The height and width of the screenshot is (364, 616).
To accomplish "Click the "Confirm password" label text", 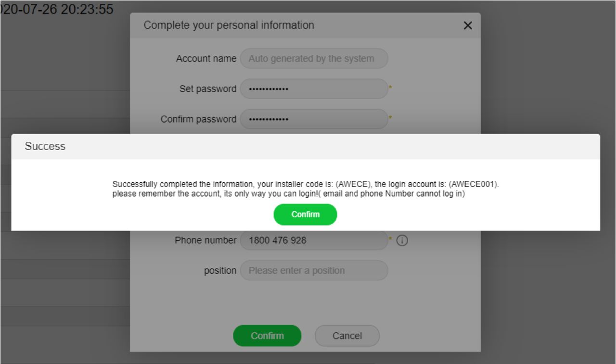I will pyautogui.click(x=198, y=119).
